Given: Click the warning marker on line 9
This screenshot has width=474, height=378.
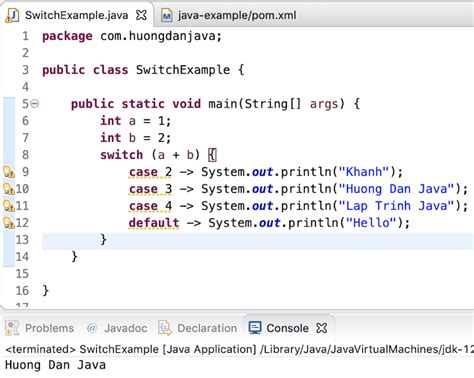Looking at the screenshot, I should pyautogui.click(x=9, y=172).
